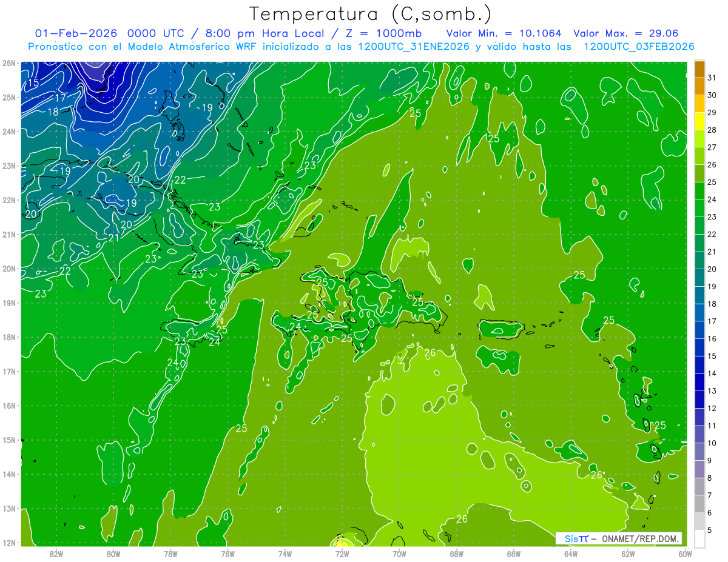Click the color-bar label "16"
Screen dimensions: 728x562
tap(712, 339)
